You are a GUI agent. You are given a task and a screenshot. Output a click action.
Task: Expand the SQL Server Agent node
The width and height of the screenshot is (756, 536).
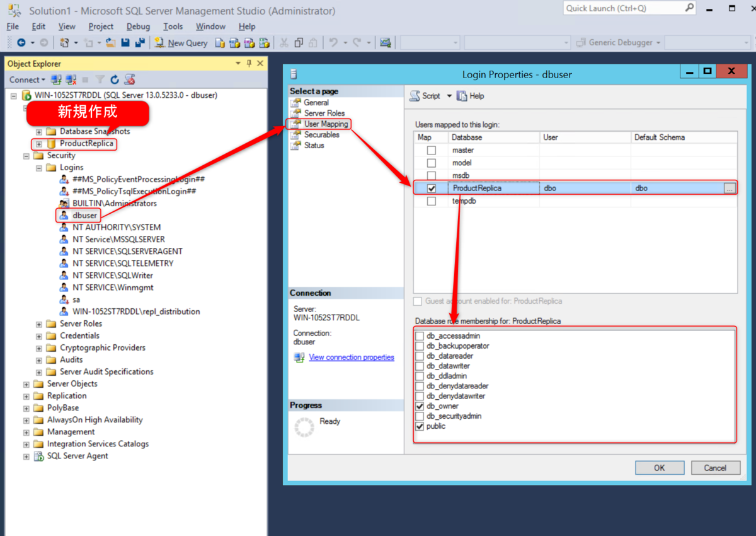click(x=26, y=456)
